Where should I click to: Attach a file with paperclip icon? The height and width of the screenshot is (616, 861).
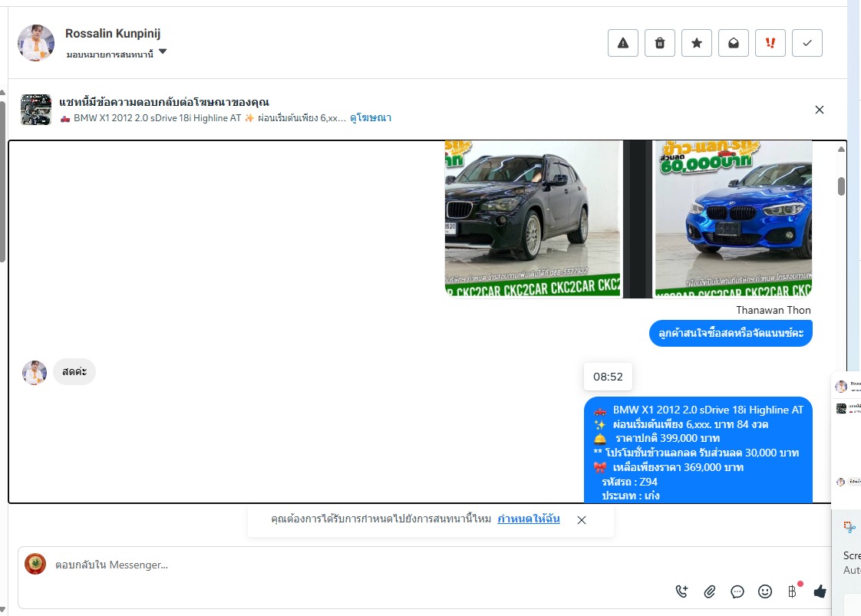pos(710,591)
